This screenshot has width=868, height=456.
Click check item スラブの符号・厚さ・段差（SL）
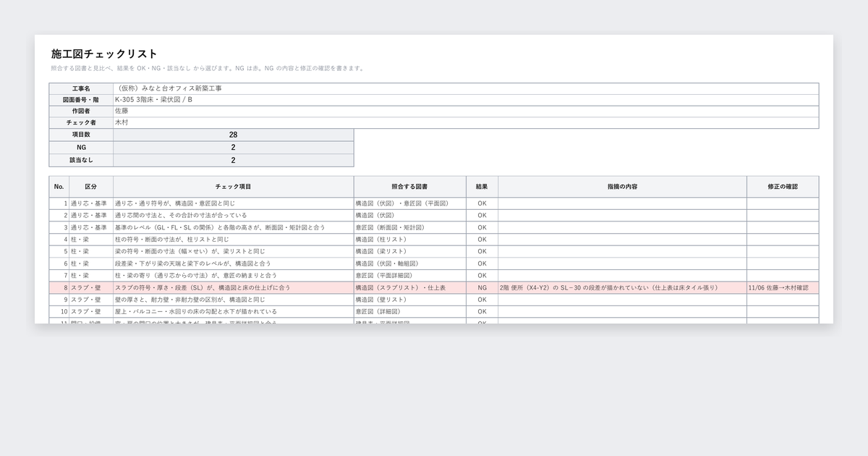(x=234, y=287)
